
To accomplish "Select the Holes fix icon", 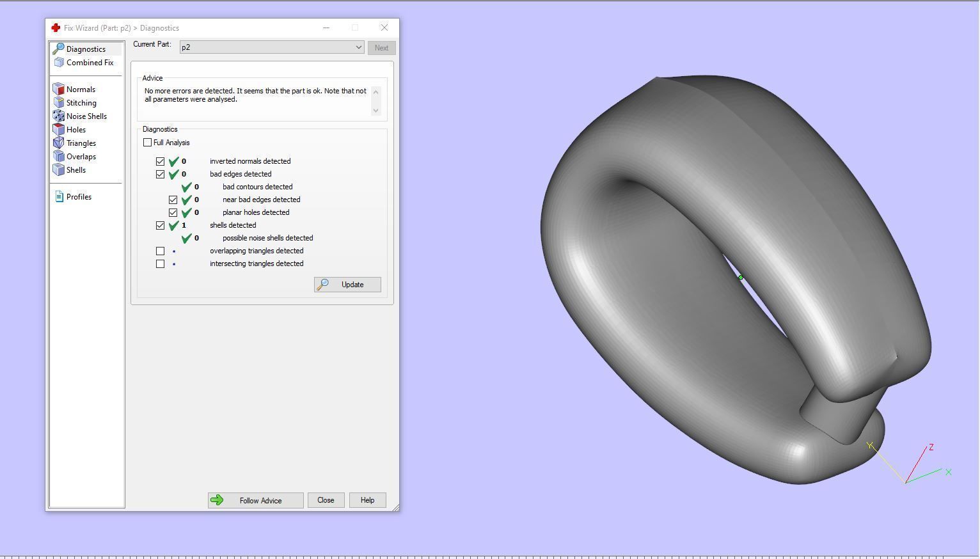I will (59, 130).
